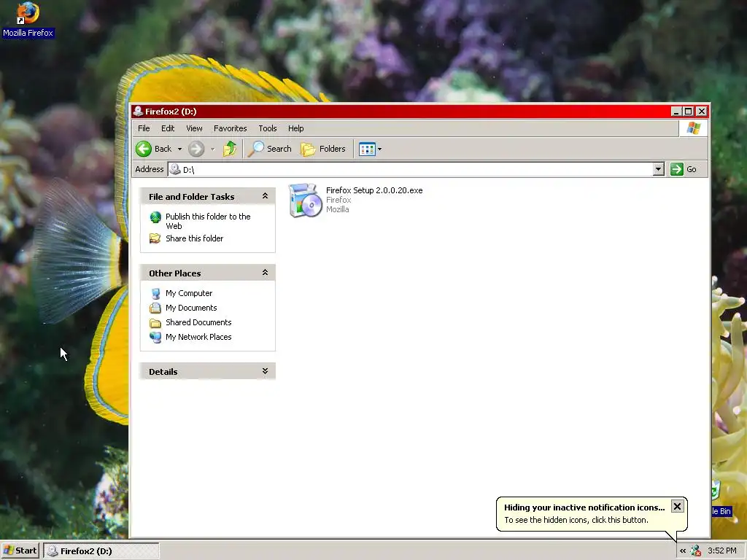The width and height of the screenshot is (747, 560).
Task: Go up one folder level
Action: pos(230,149)
